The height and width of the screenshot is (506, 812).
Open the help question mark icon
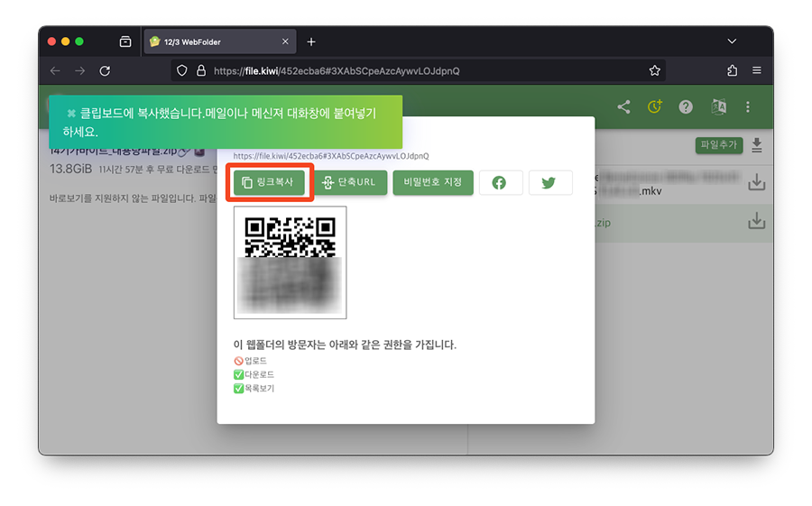point(686,107)
